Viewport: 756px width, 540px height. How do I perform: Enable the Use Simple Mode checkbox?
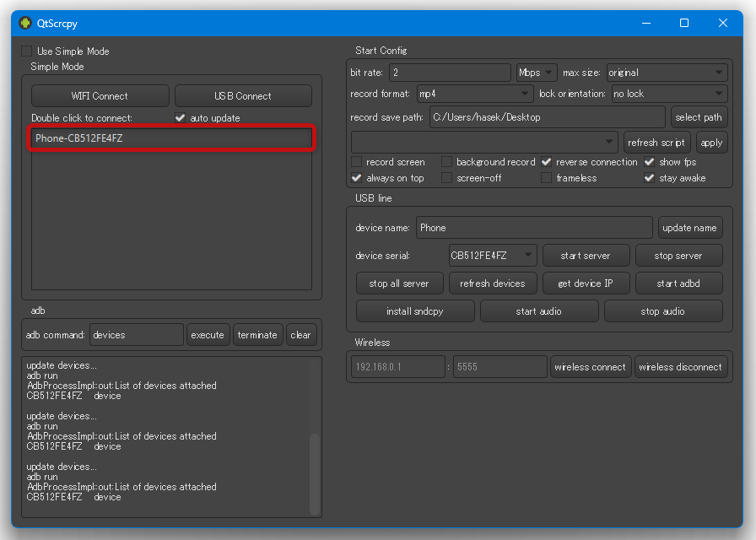coord(26,51)
